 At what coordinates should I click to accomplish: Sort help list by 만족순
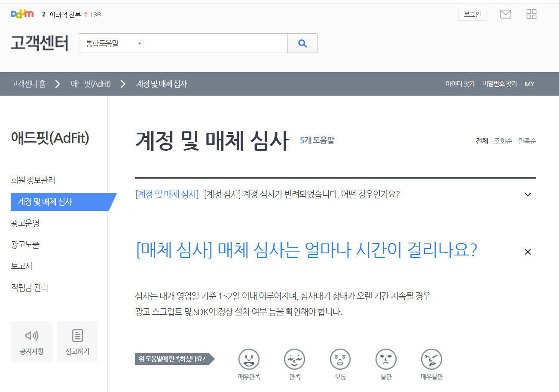click(527, 141)
